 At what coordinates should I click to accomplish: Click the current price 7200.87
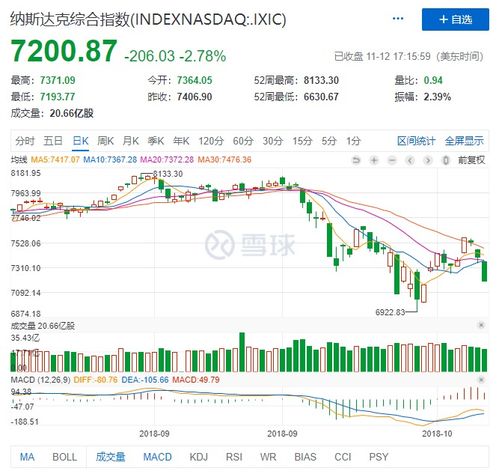tap(64, 51)
